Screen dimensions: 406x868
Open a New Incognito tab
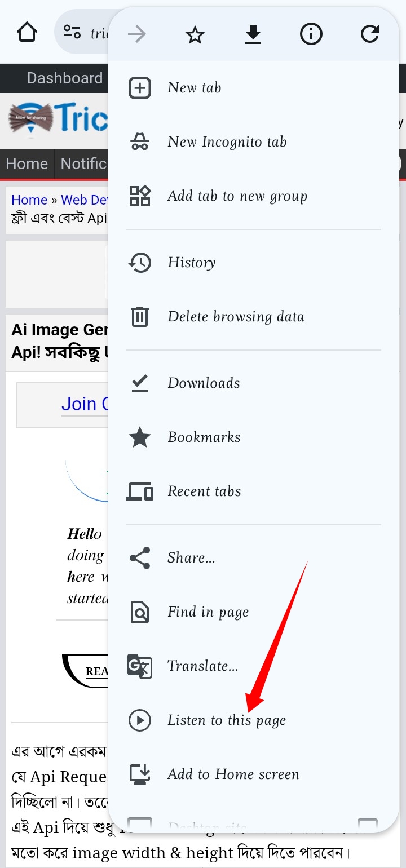click(x=227, y=142)
